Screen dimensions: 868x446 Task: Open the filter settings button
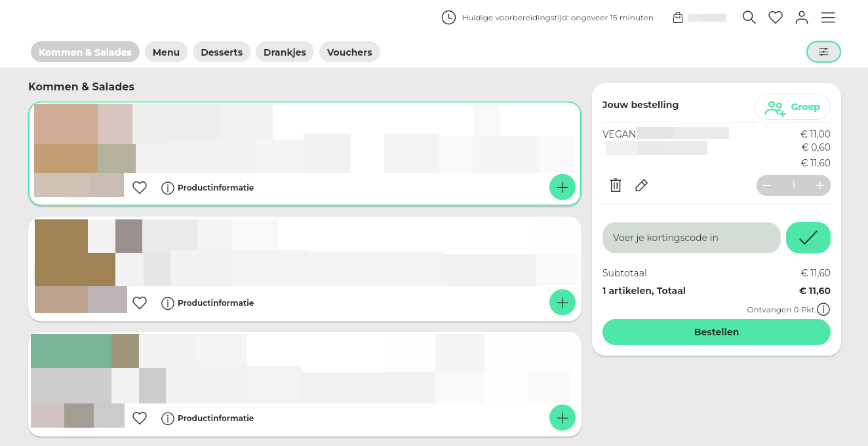click(x=823, y=52)
